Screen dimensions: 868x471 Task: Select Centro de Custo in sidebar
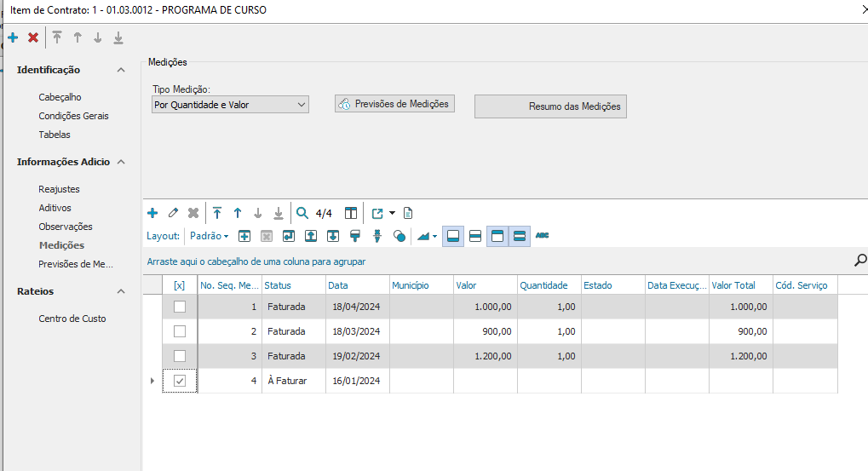72,319
